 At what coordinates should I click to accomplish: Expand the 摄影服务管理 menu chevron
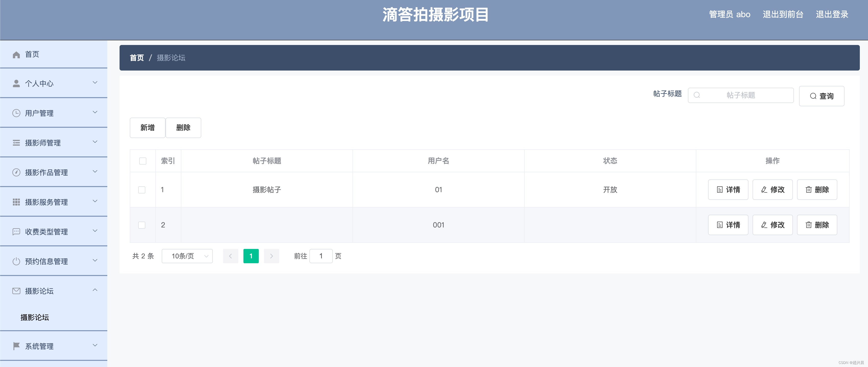click(95, 201)
